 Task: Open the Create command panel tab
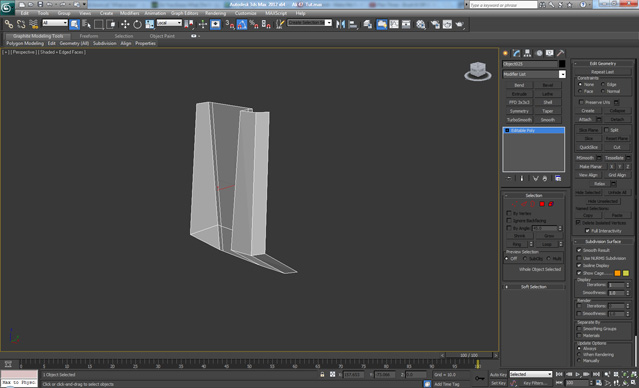(x=506, y=53)
